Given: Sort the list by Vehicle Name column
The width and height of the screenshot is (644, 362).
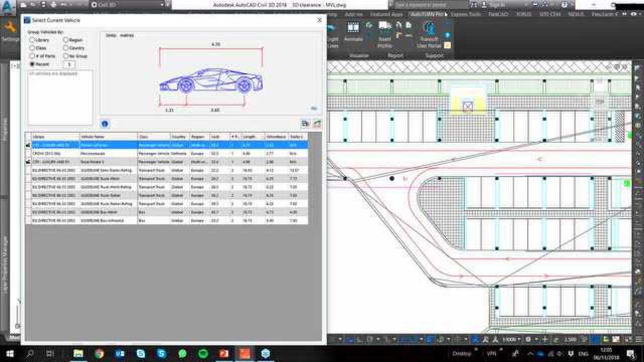Looking at the screenshot, I should (108, 136).
